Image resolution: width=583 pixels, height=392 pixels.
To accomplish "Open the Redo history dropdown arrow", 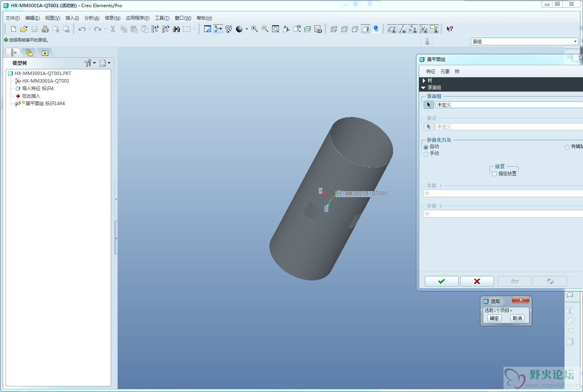I will pyautogui.click(x=105, y=29).
